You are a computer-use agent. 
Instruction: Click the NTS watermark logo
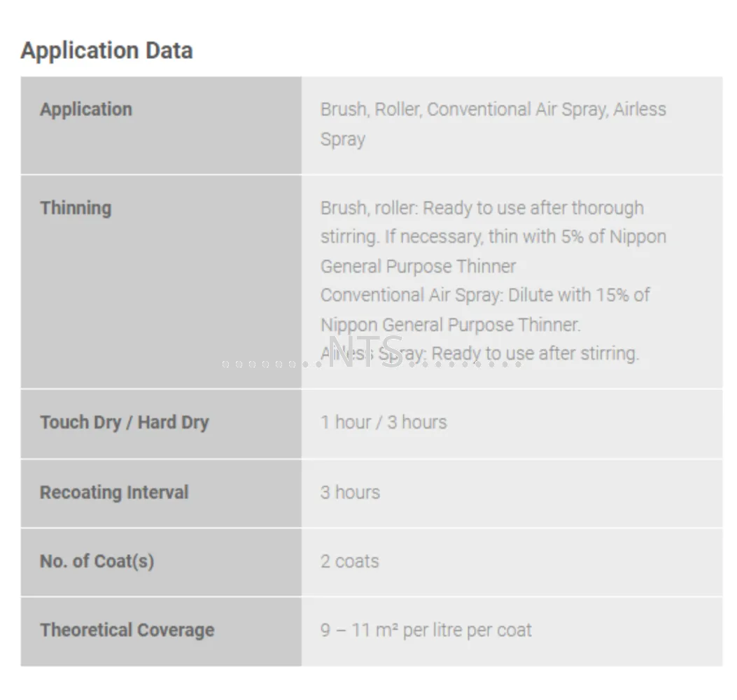click(365, 351)
